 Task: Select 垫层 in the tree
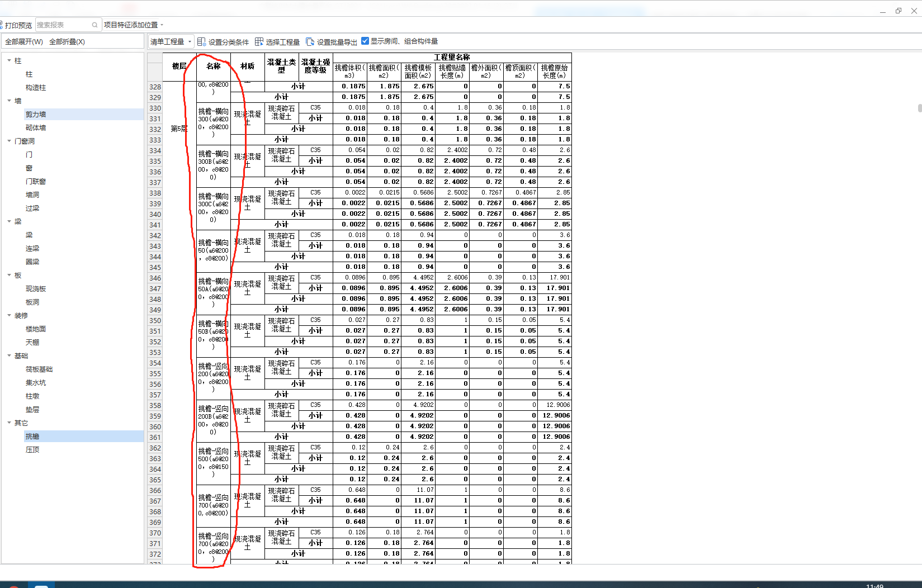pos(32,410)
